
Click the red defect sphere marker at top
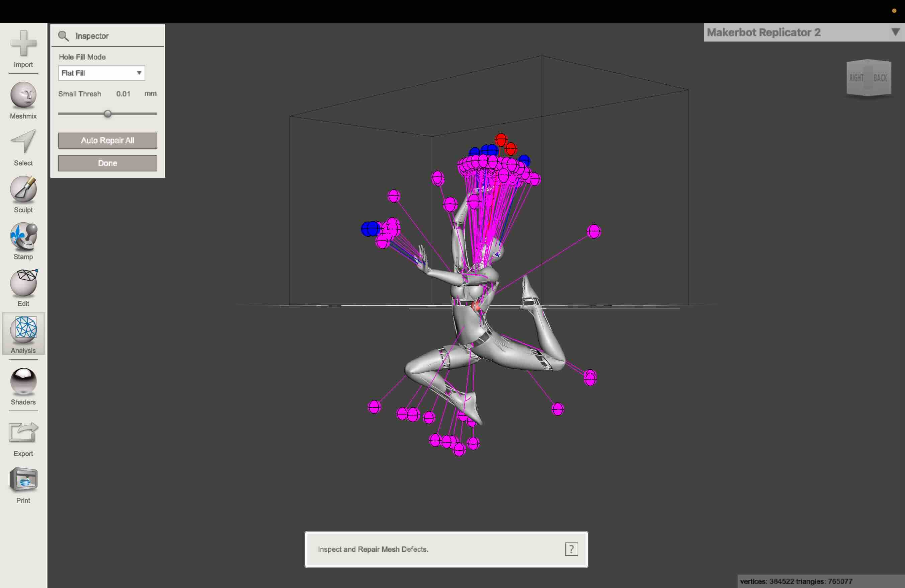click(x=501, y=140)
